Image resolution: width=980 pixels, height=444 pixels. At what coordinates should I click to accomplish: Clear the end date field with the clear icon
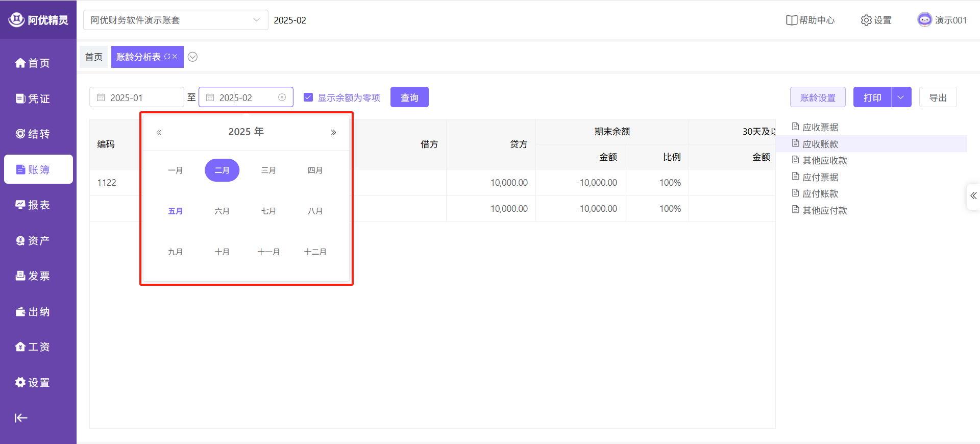282,97
